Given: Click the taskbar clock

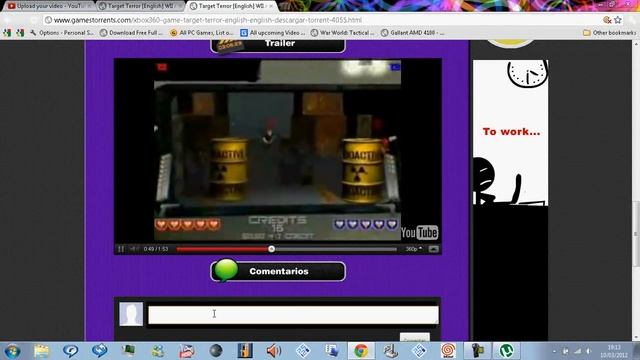Looking at the screenshot, I should pos(614,351).
